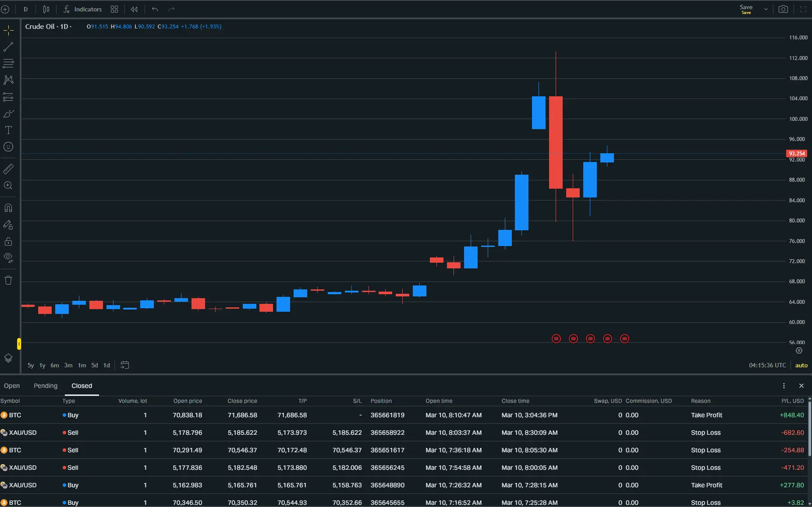Screen dimensions: 812x507
Task: Set chart range to 3m
Action: pos(68,365)
